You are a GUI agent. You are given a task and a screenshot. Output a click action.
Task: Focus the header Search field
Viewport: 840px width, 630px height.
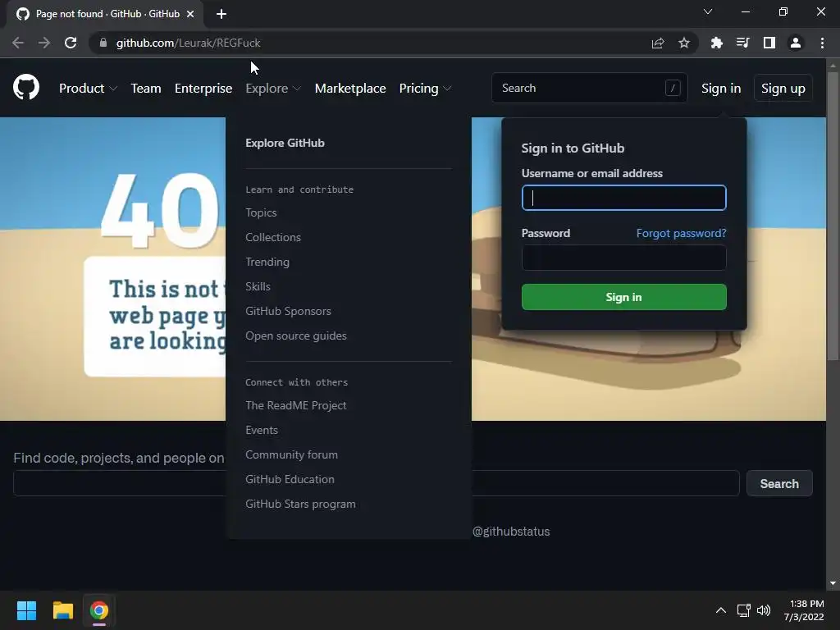(589, 88)
